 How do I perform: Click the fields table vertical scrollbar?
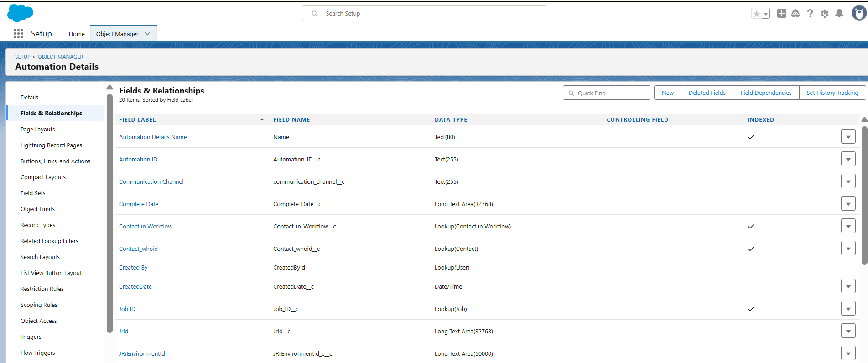864,195
